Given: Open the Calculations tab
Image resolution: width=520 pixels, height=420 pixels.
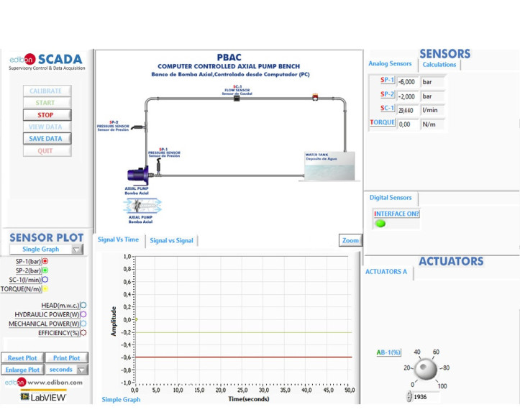Looking at the screenshot, I should click(439, 65).
